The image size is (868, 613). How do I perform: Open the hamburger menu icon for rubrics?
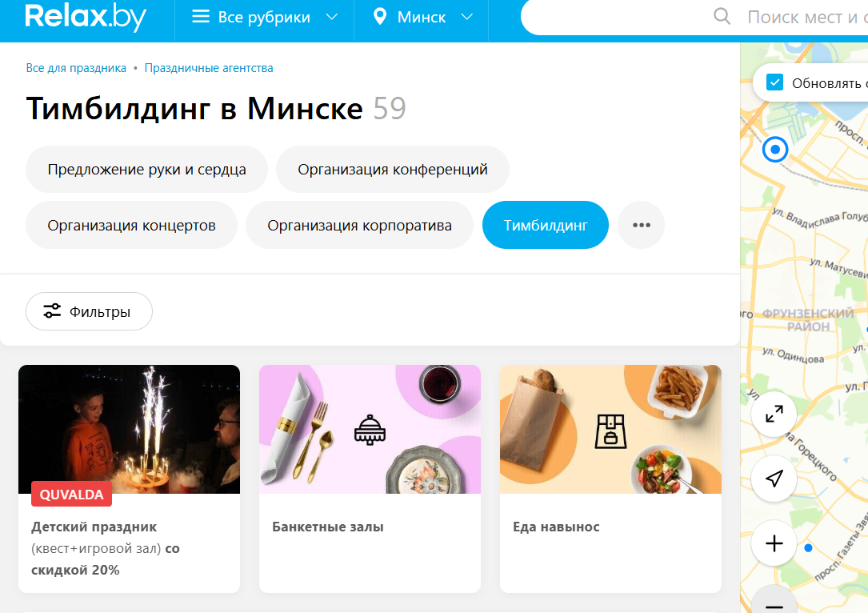pos(200,17)
